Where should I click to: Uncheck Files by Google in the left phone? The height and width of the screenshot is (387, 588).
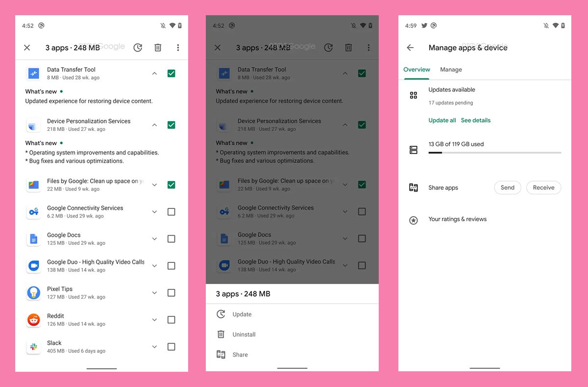point(171,185)
